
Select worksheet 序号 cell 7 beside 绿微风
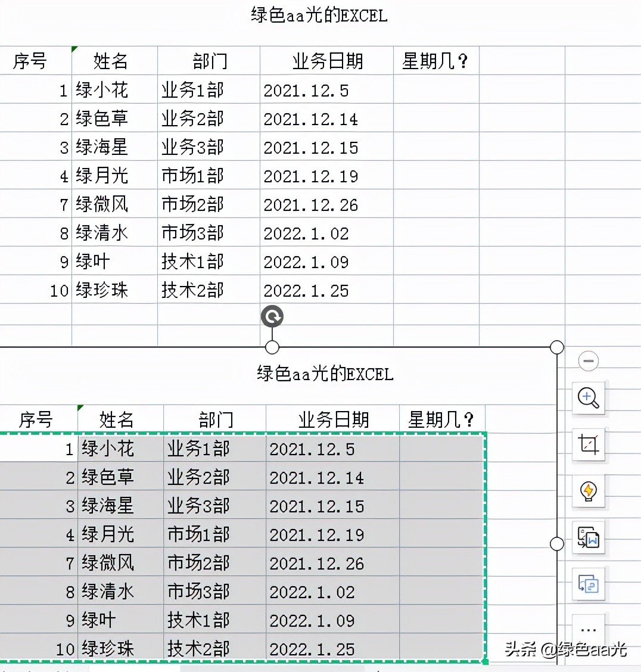(36, 204)
